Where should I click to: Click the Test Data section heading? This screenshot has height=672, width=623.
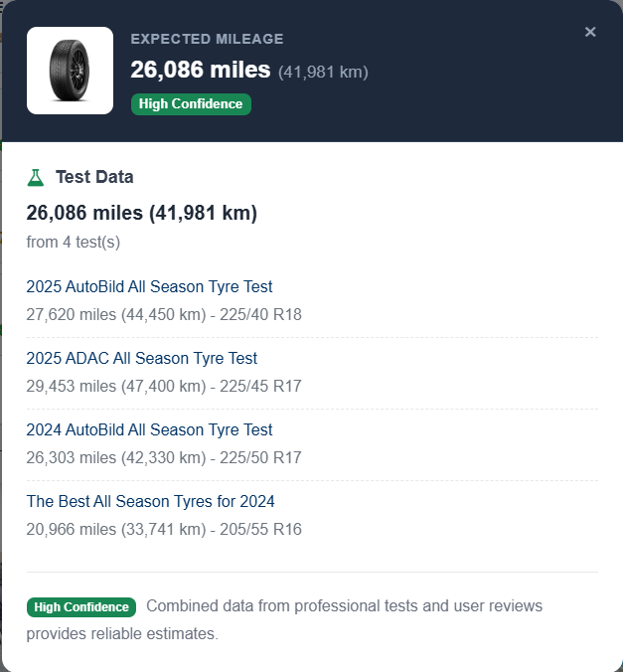pyautogui.click(x=94, y=177)
